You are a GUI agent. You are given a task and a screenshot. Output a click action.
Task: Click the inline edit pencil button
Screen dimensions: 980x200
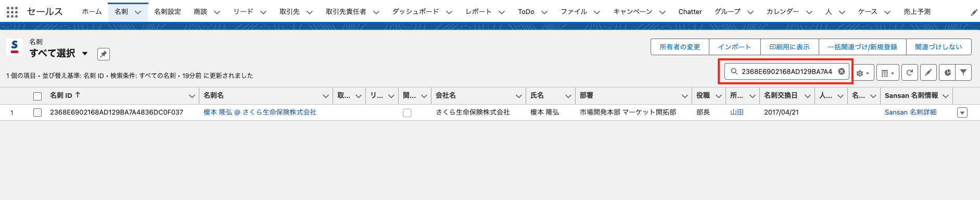pos(928,73)
